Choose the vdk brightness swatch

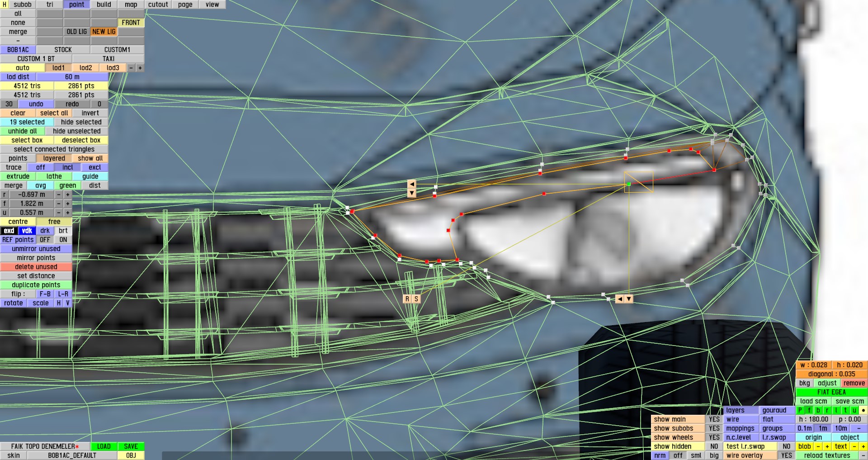point(27,231)
